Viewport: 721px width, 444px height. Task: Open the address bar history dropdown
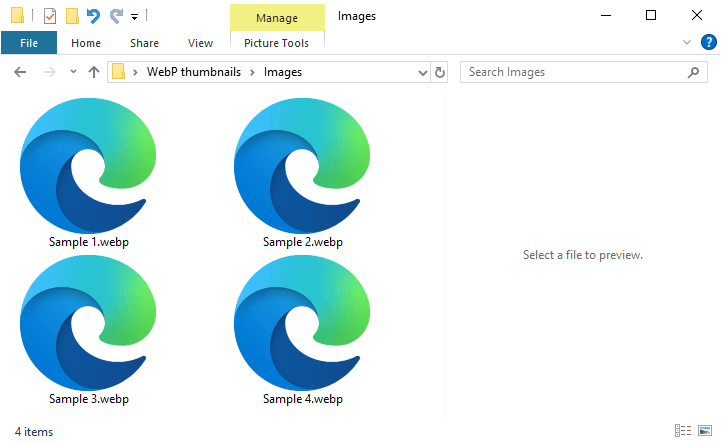[x=423, y=73]
